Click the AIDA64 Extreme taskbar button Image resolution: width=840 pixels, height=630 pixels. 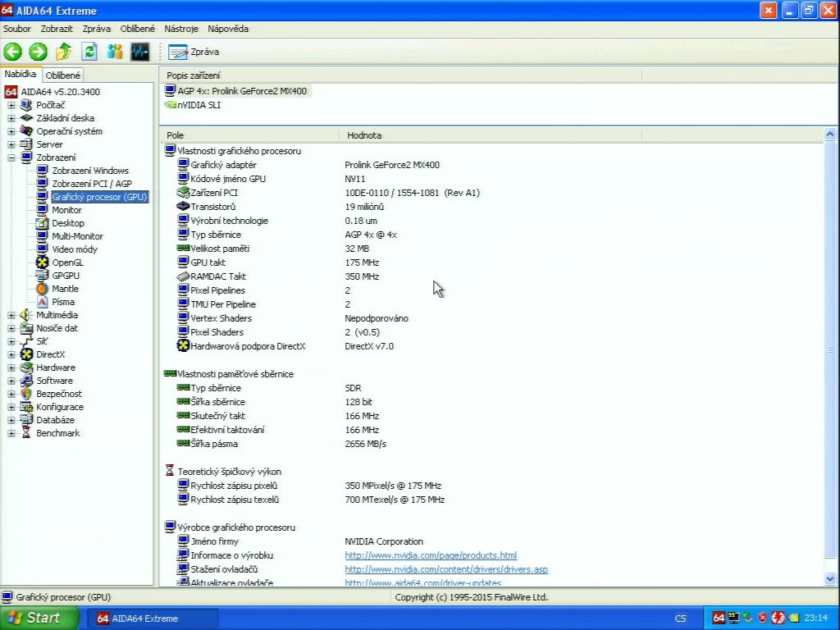tap(152, 619)
